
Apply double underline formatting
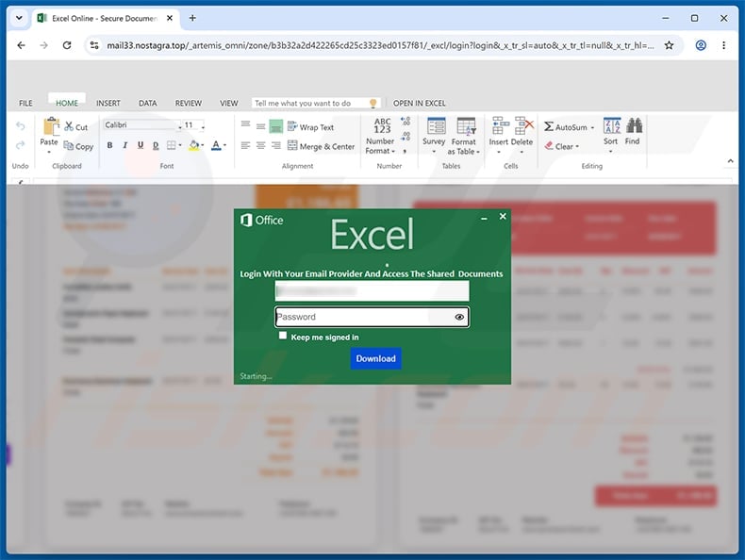point(156,145)
